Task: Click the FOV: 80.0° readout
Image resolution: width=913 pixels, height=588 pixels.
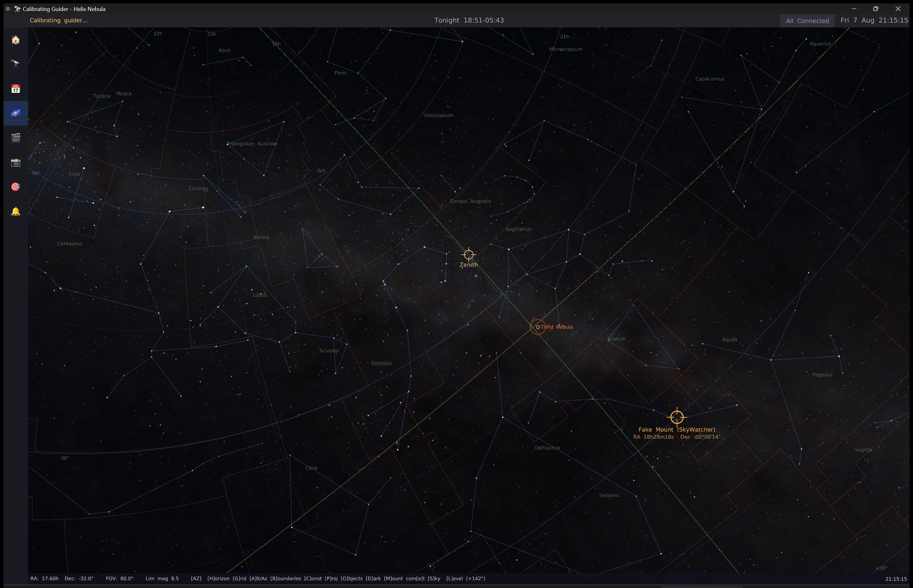Action: click(x=120, y=578)
